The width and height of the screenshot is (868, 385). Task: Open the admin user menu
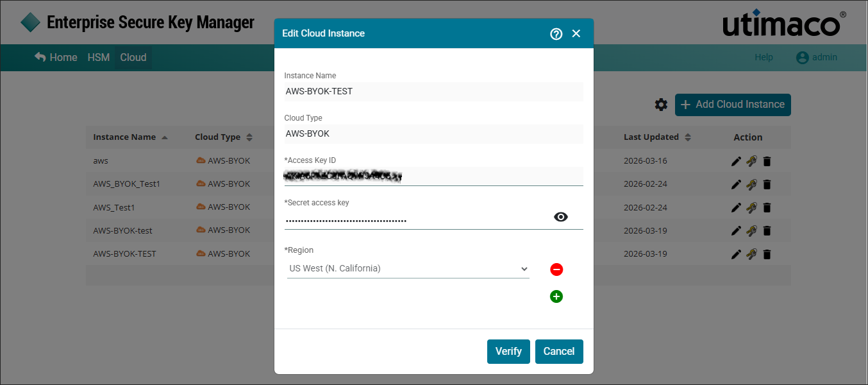[x=817, y=57]
